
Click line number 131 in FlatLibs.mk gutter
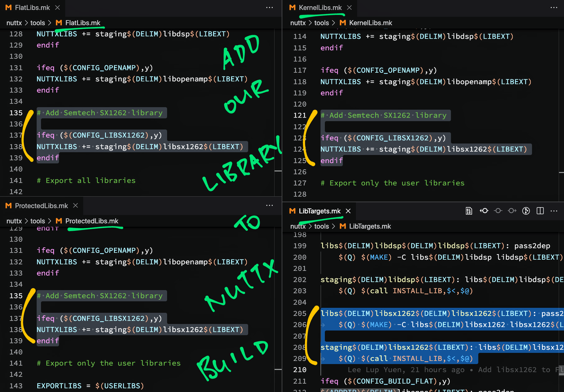tap(16, 68)
